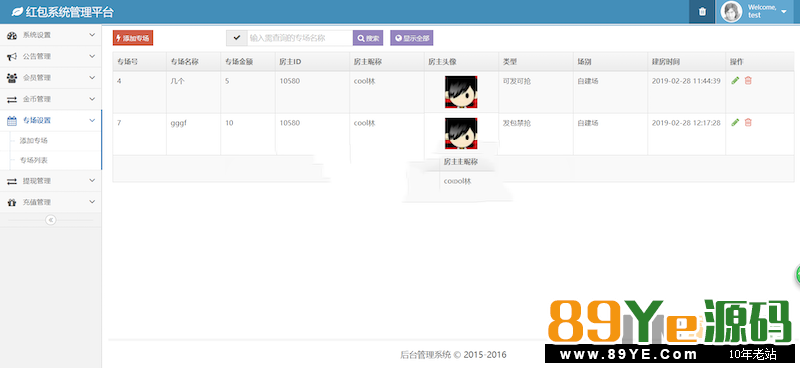Click the purple 搜索 button
The width and height of the screenshot is (800, 368).
point(368,38)
